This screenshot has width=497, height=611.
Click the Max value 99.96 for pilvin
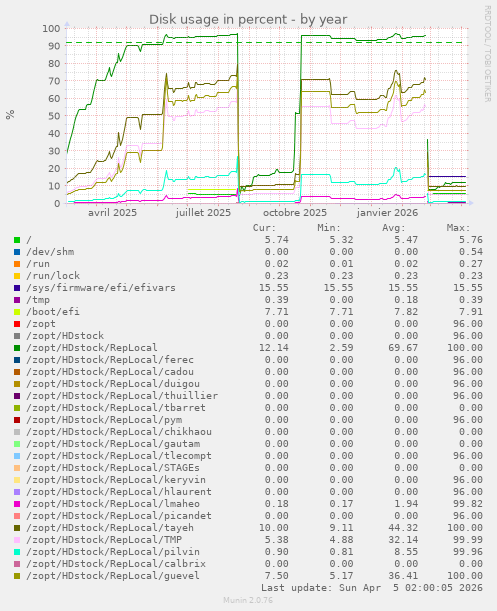tap(468, 552)
